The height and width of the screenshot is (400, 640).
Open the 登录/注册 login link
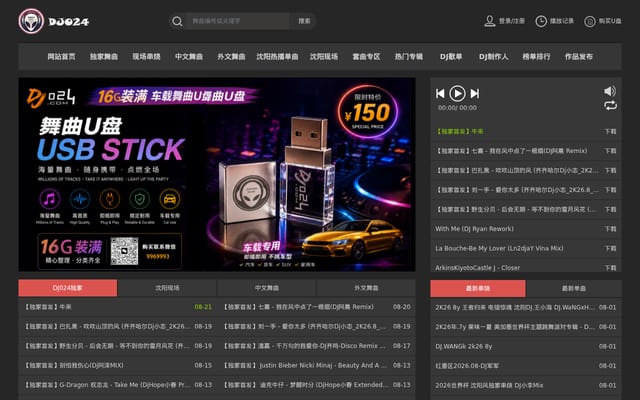[512, 21]
